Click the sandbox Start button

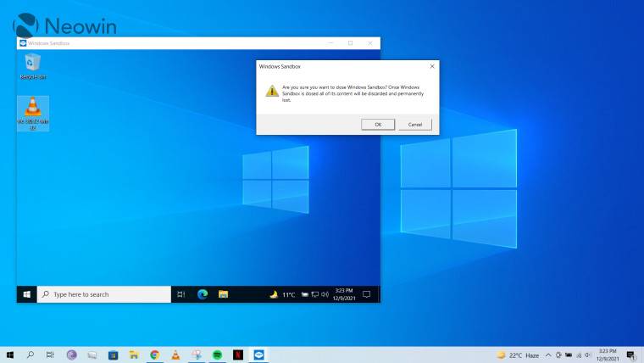(x=27, y=294)
